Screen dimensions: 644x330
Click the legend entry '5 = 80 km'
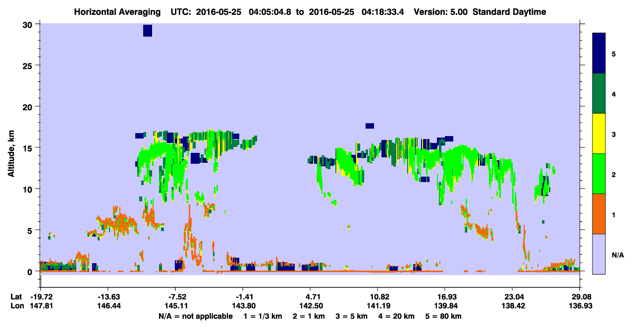(444, 316)
